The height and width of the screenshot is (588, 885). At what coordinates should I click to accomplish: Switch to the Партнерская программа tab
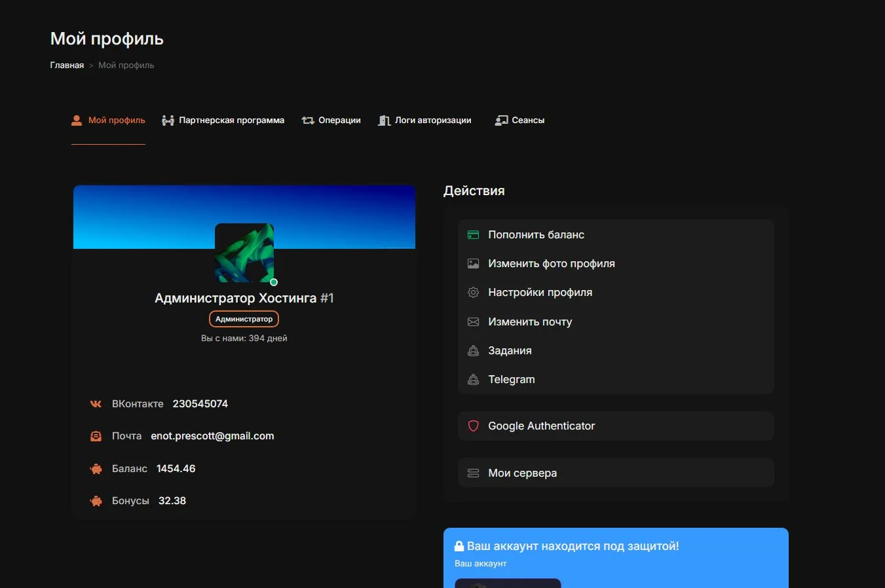(x=223, y=120)
